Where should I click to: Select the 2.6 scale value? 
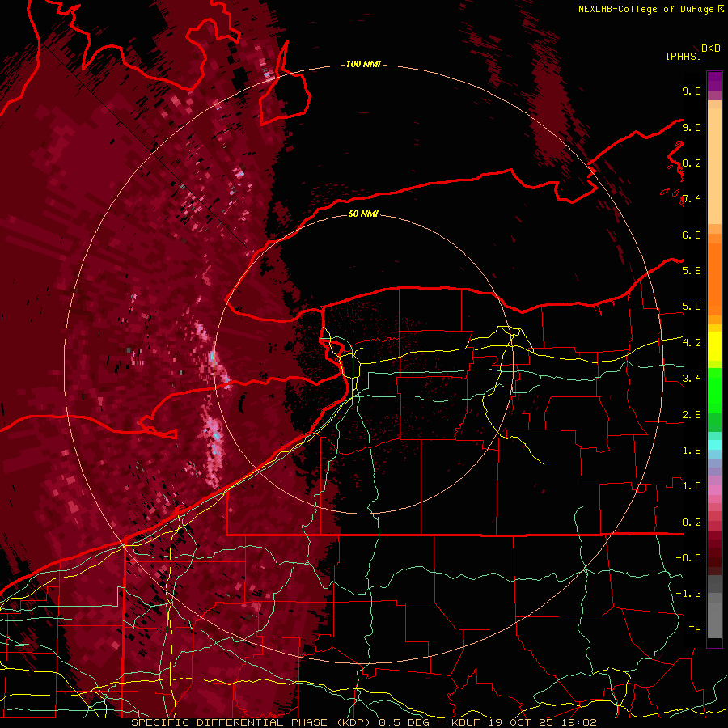692,414
